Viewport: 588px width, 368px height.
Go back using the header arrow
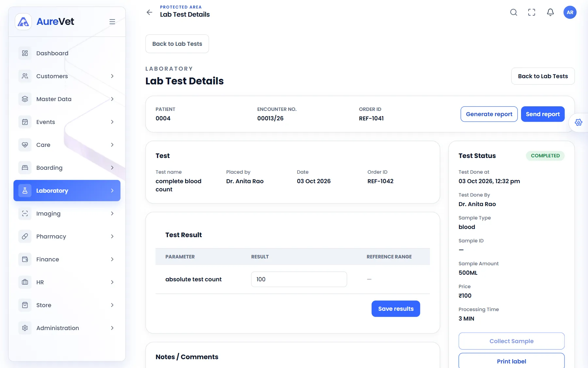click(149, 12)
